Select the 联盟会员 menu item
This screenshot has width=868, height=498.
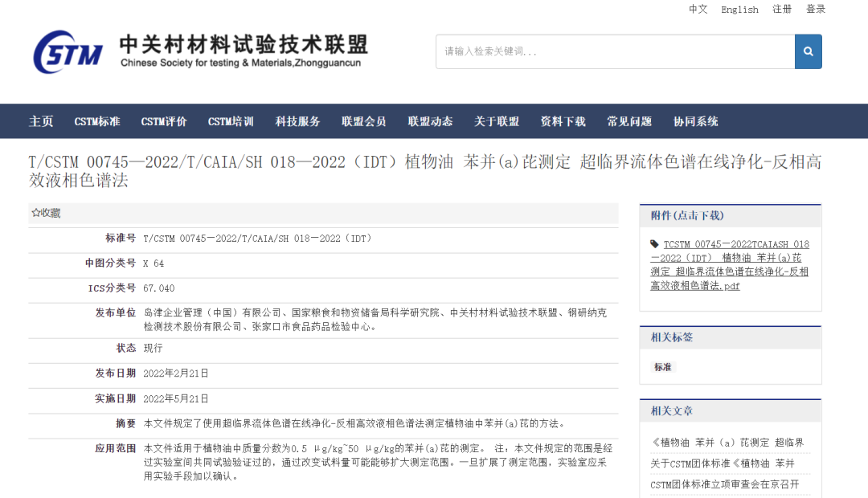tap(363, 121)
